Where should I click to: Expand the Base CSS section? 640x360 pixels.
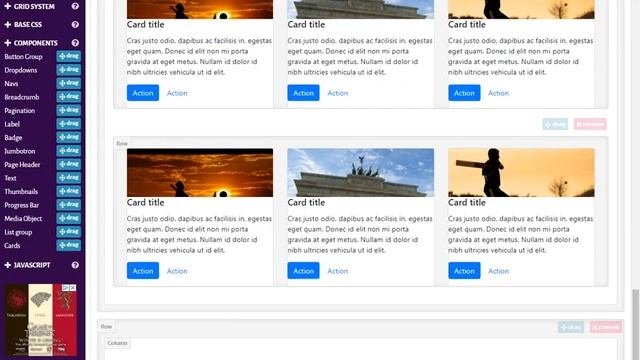tap(23, 24)
